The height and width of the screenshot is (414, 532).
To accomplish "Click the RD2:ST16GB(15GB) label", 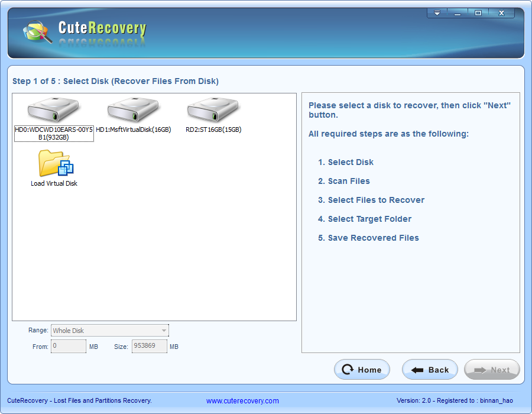I will 213,130.
